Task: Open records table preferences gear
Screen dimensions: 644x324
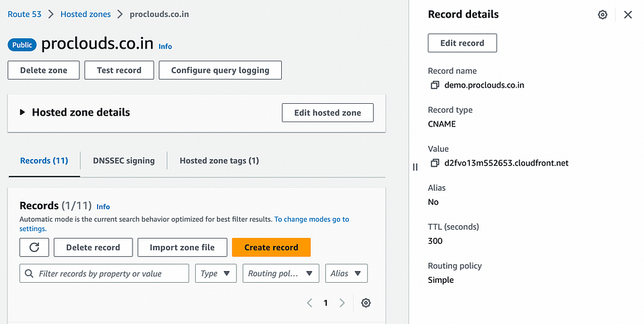Action: (366, 303)
